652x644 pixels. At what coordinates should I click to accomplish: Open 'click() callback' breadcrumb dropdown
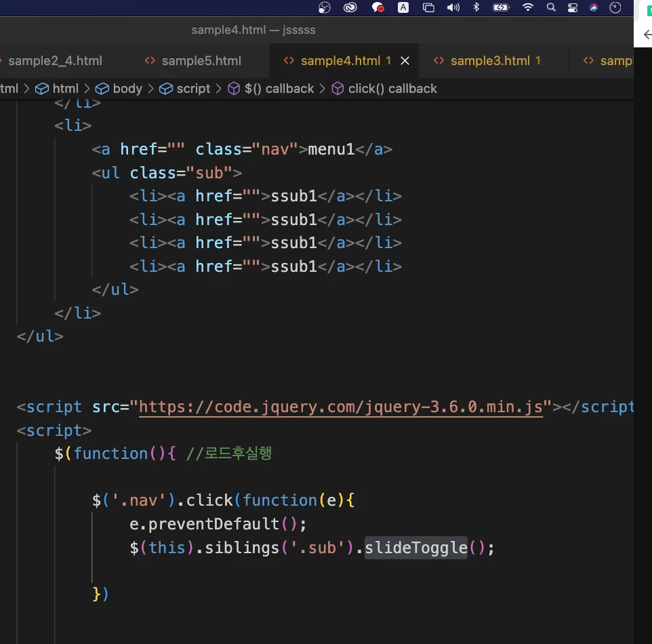coord(392,89)
